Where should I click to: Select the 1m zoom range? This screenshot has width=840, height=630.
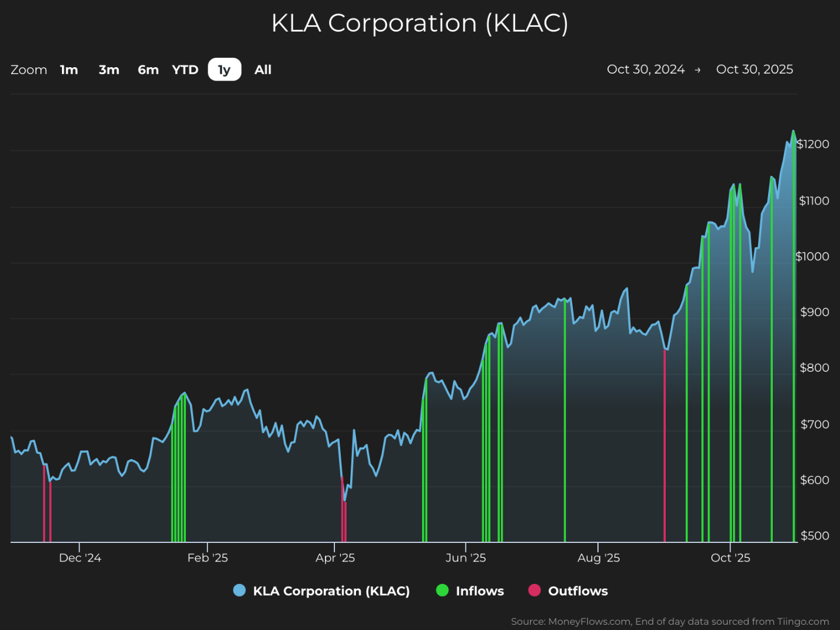click(x=69, y=70)
